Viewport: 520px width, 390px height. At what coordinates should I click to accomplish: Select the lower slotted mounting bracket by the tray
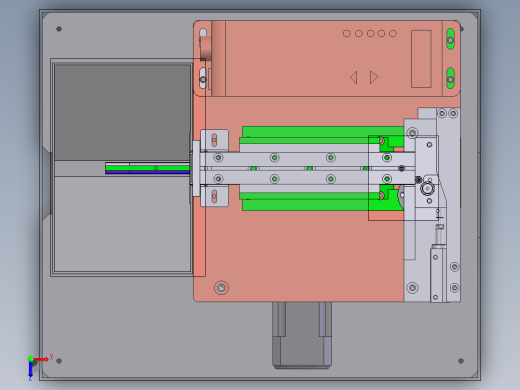click(214, 196)
